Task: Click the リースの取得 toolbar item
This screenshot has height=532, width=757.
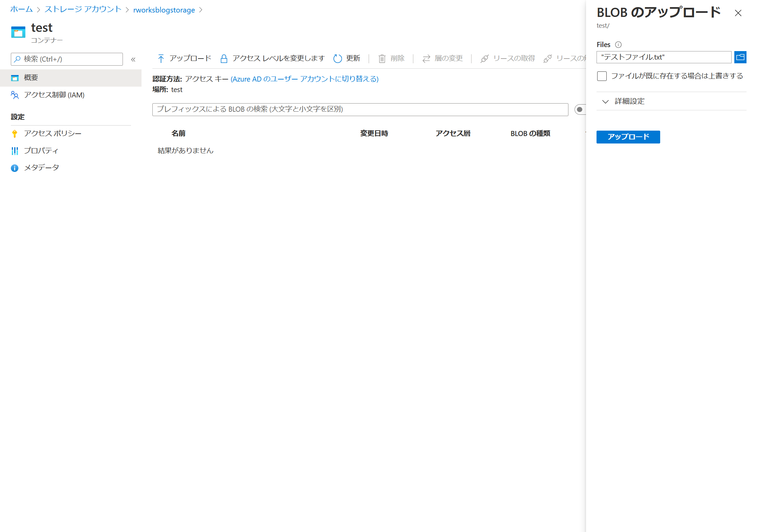Action: pyautogui.click(x=507, y=59)
